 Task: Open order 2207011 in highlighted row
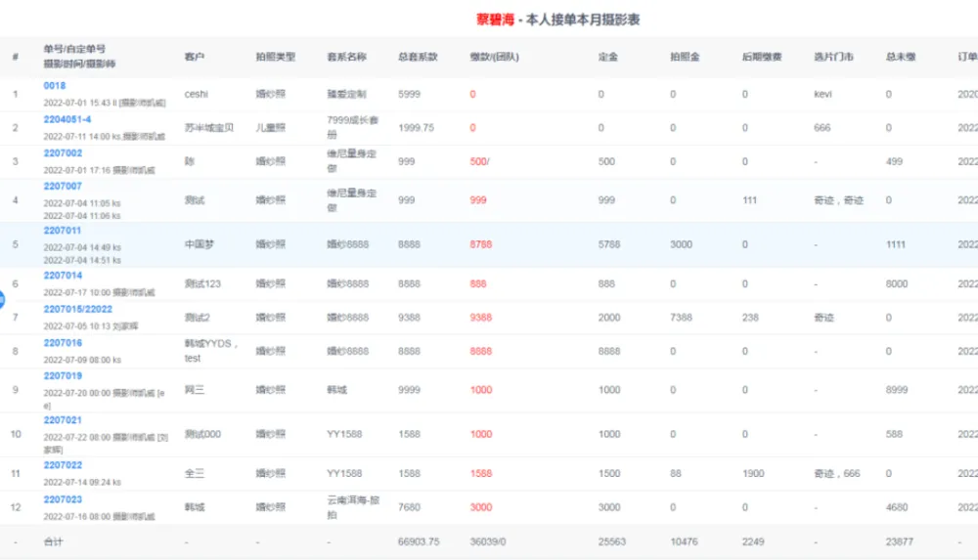tap(63, 231)
